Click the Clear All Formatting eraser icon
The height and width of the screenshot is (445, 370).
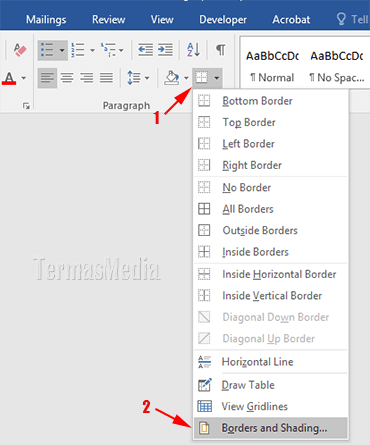[x=20, y=50]
